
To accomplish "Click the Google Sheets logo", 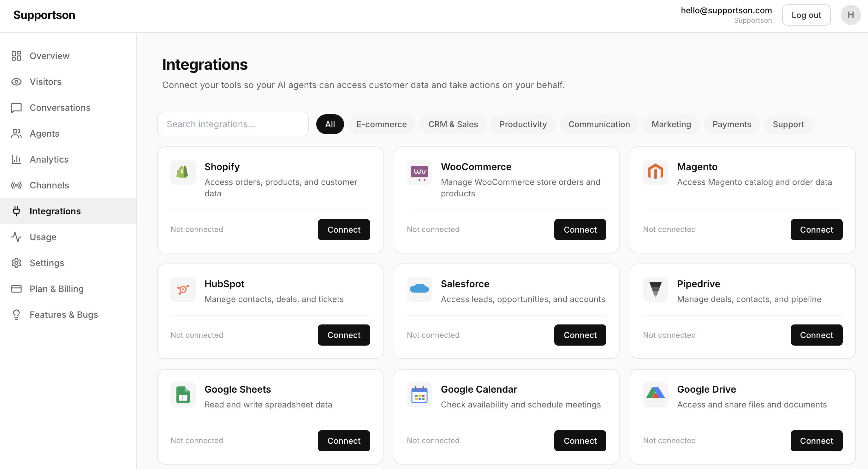I will click(183, 395).
